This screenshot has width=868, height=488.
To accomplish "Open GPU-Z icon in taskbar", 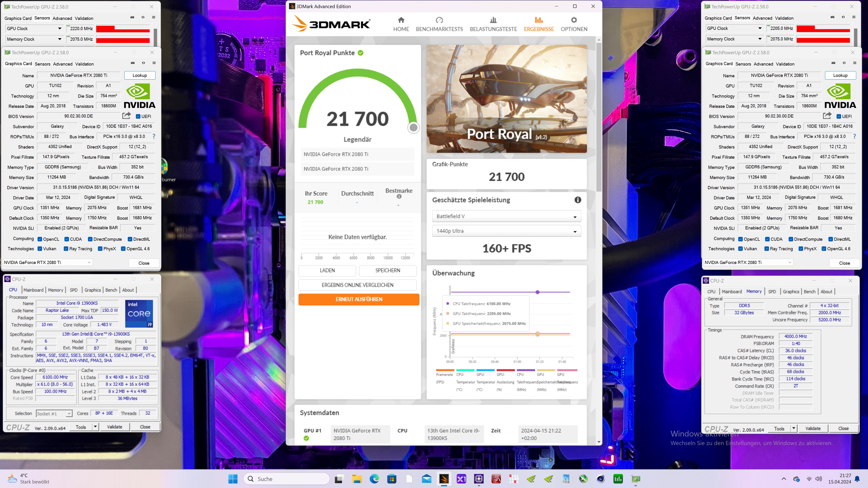I will tap(636, 479).
